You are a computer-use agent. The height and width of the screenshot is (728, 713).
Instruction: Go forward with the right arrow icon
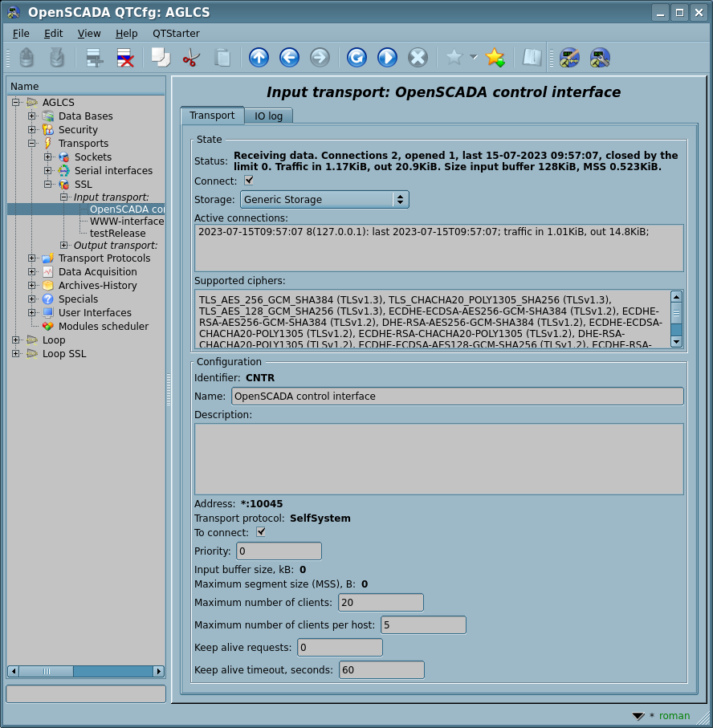coord(320,58)
